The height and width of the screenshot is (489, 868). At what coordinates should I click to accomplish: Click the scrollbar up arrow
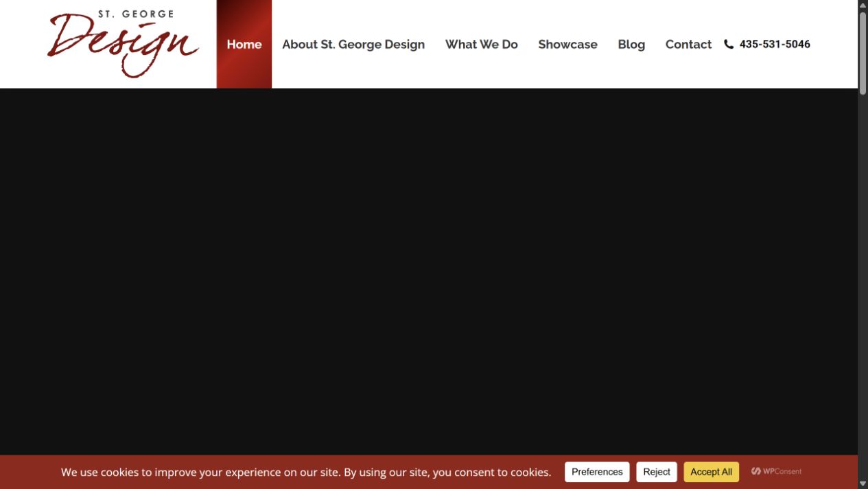point(863,4)
